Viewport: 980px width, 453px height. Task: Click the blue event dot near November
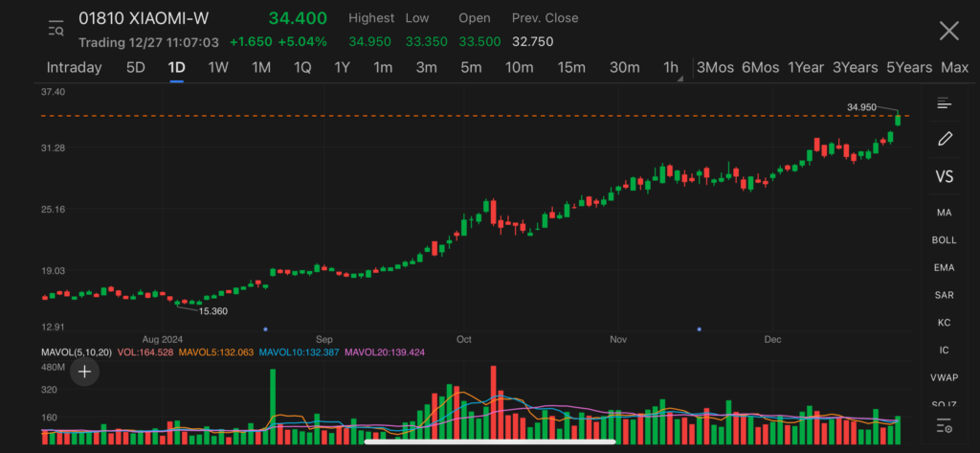click(x=700, y=328)
